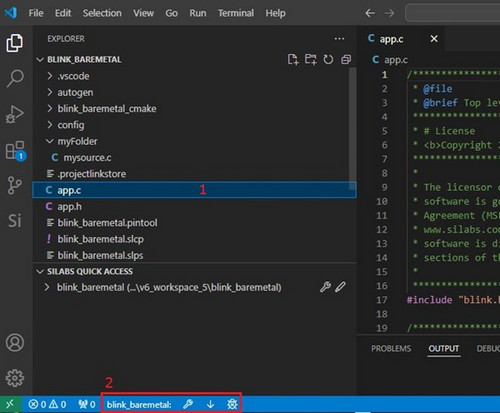Open the Terminal menu
The height and width of the screenshot is (413, 500).
click(236, 13)
